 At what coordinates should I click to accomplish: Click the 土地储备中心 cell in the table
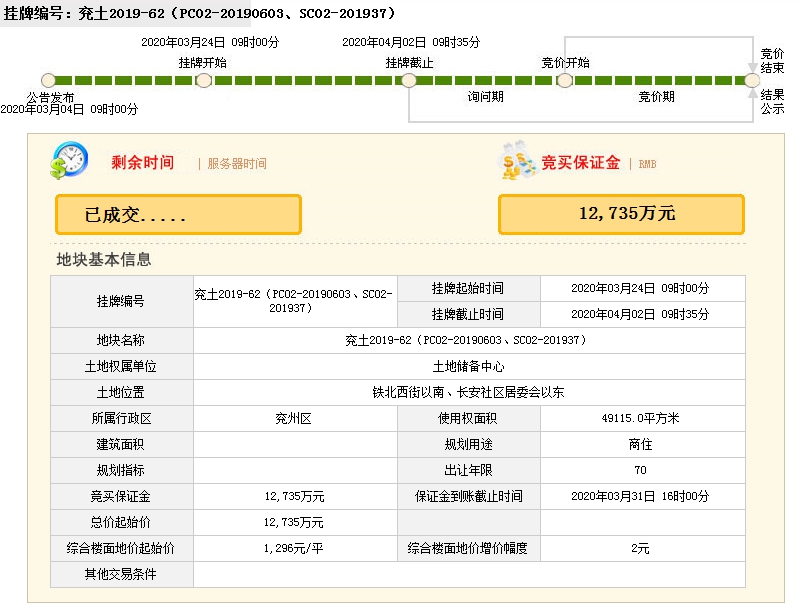tap(468, 367)
